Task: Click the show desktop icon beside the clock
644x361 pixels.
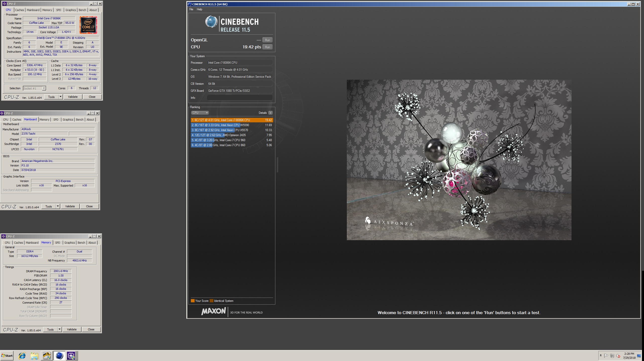Action: [x=639, y=355]
